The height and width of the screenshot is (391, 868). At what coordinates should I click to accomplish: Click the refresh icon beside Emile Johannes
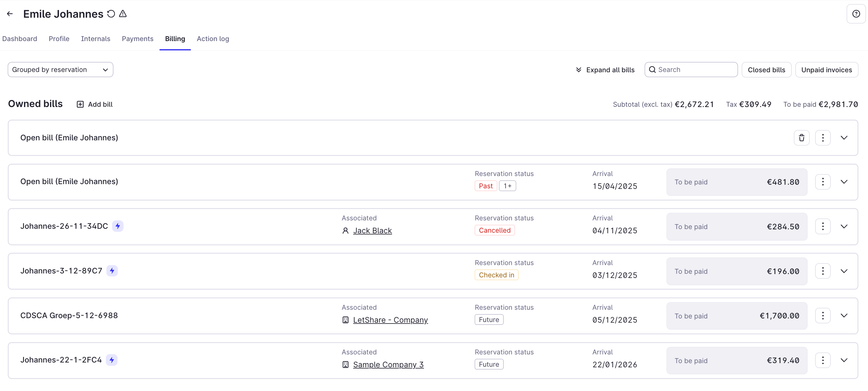tap(111, 14)
